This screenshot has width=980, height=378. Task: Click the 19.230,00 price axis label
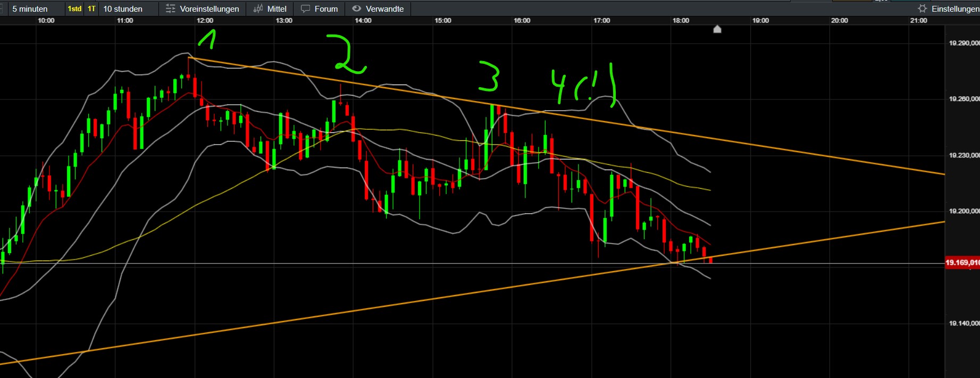point(964,155)
